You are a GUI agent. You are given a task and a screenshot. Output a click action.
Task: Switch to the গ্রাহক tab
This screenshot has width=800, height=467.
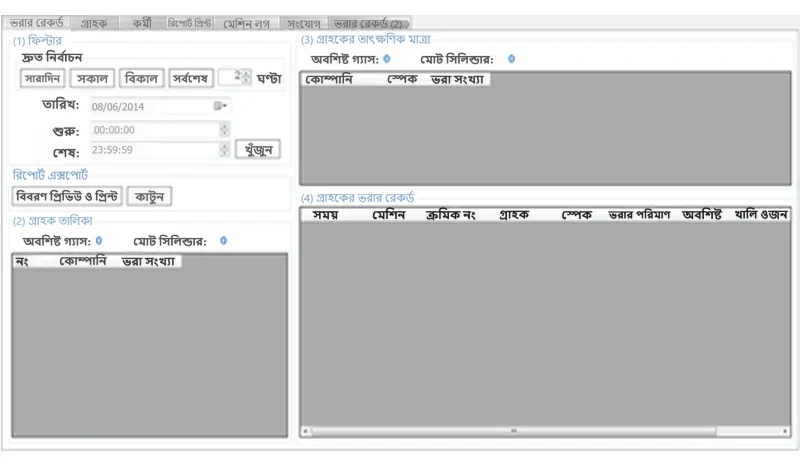(94, 23)
